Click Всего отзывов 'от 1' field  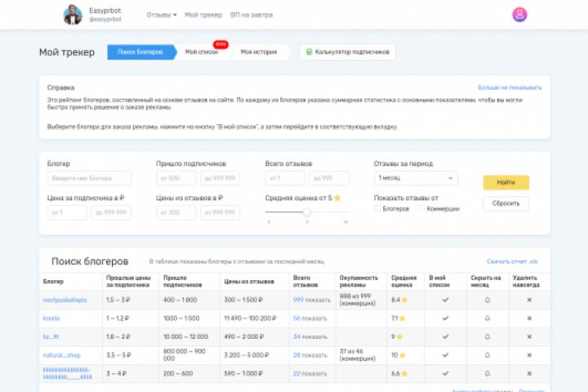pos(285,178)
